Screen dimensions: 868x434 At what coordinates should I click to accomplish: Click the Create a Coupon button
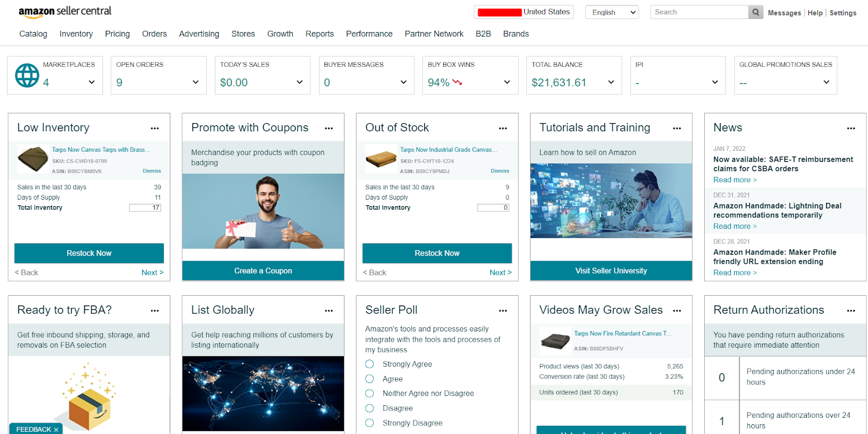[x=263, y=271]
